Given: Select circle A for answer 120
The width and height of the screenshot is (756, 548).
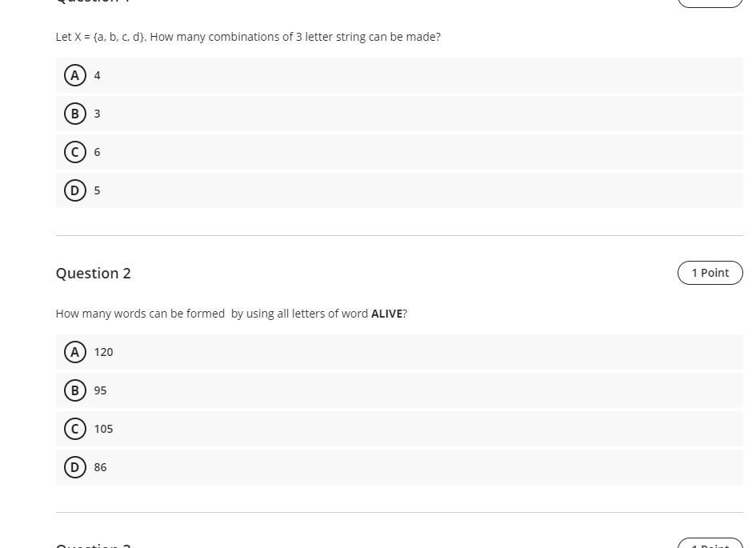Looking at the screenshot, I should (x=74, y=352).
